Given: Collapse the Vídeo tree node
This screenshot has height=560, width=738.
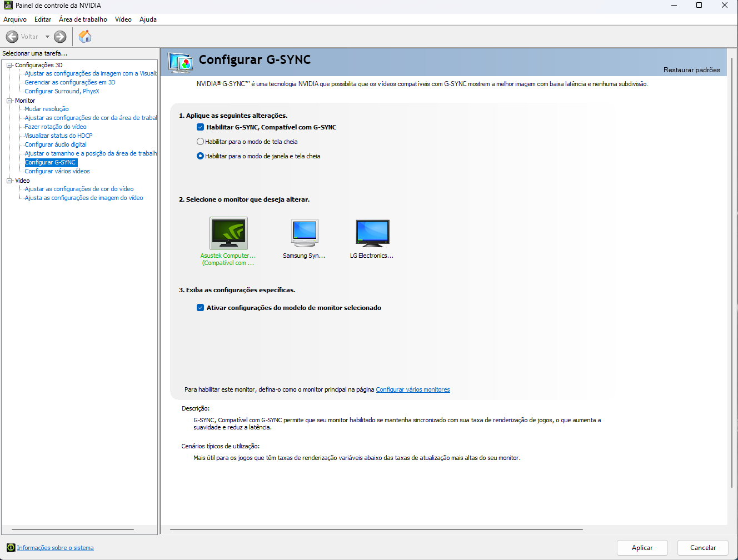Looking at the screenshot, I should pyautogui.click(x=9, y=181).
